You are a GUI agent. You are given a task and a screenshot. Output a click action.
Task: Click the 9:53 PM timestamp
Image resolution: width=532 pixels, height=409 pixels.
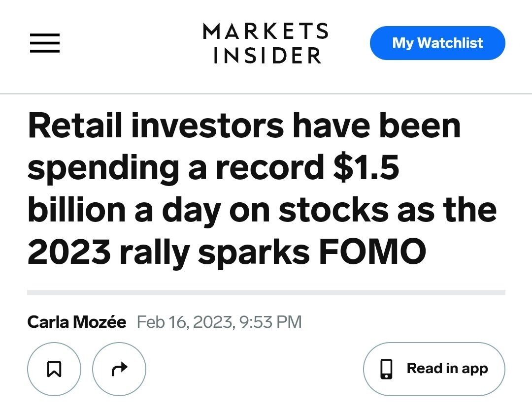coord(270,322)
